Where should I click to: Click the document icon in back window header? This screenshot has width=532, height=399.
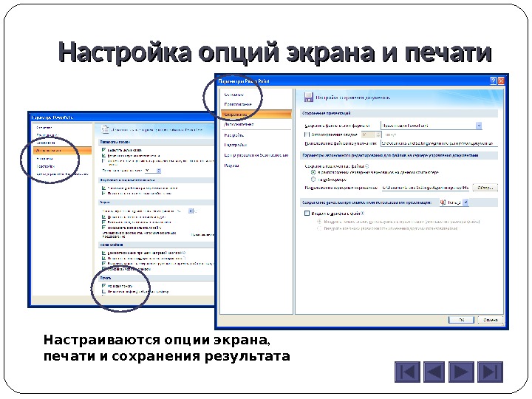click(105, 129)
